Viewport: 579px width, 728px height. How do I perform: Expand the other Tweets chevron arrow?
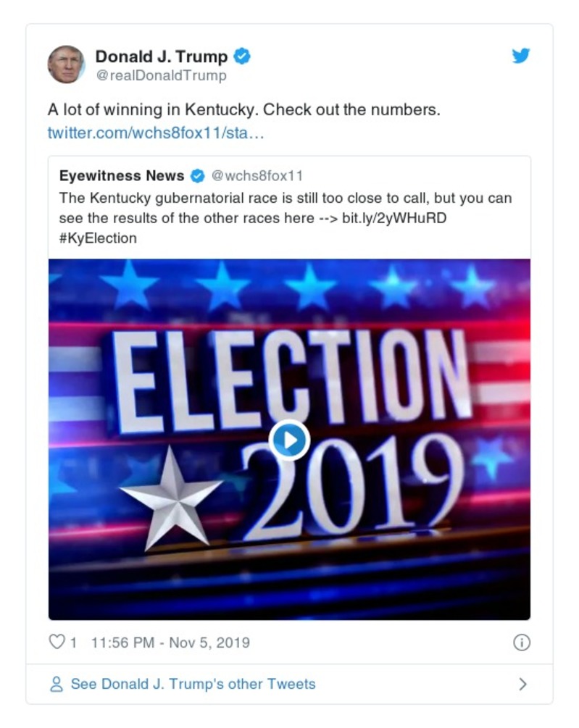click(x=522, y=684)
